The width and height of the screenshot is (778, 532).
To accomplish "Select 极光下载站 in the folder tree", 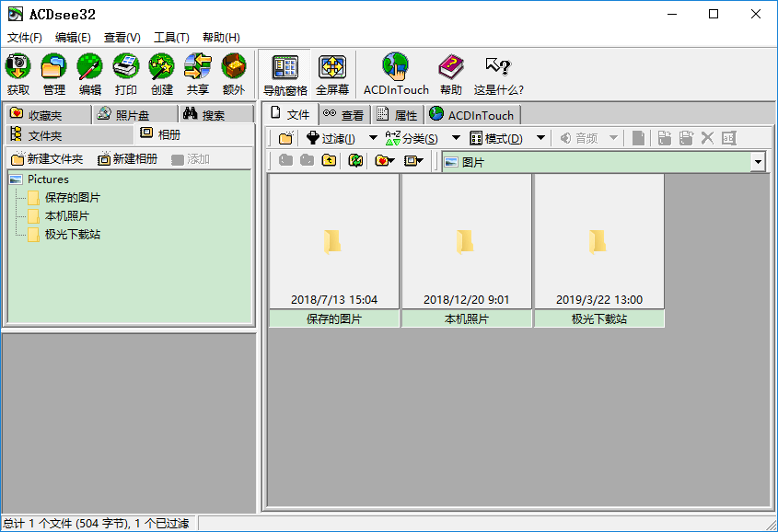I will click(73, 235).
